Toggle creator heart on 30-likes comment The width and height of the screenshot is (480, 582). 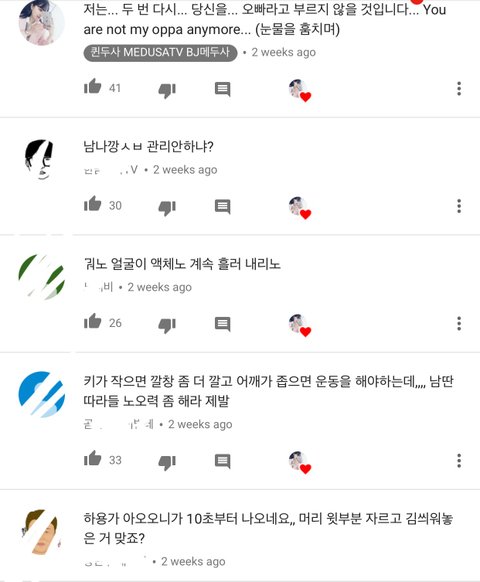(300, 207)
